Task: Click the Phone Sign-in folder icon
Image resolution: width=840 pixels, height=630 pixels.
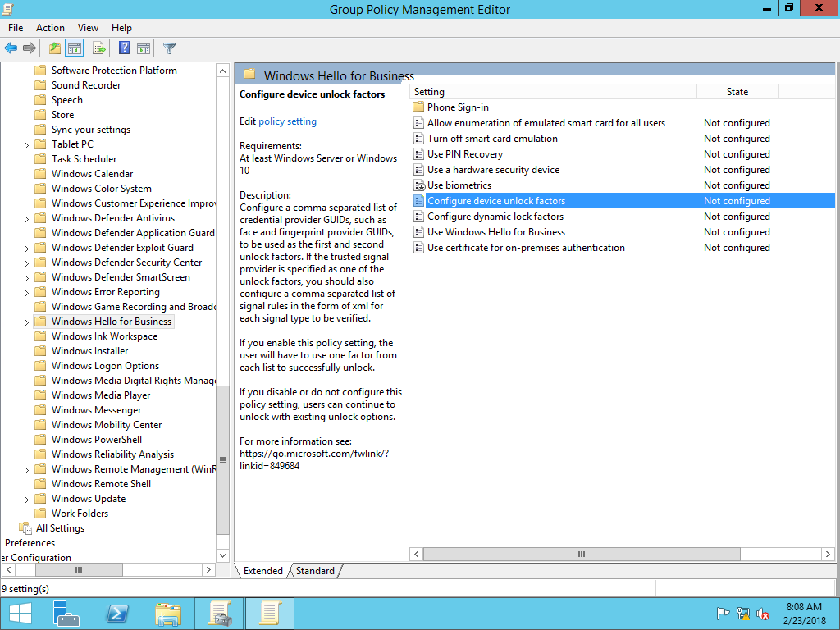Action: (x=419, y=107)
